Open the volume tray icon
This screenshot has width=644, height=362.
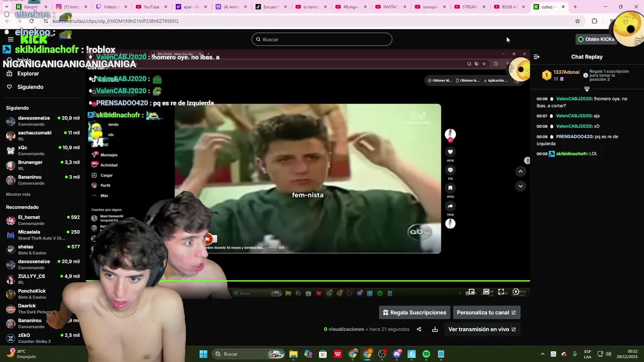[x=608, y=354]
